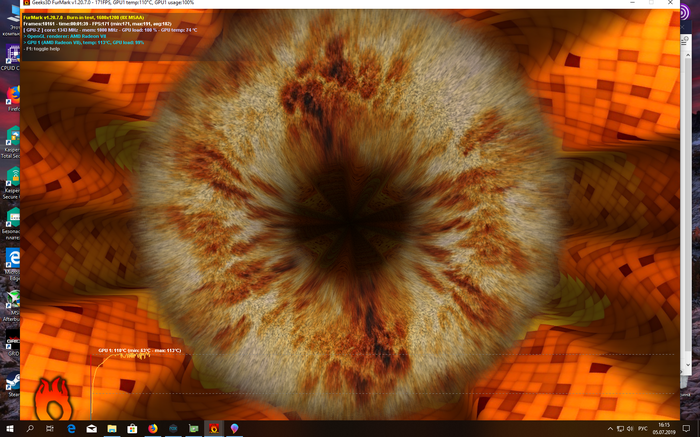
Task: Open CPUID desktop shortcut
Action: [x=12, y=58]
